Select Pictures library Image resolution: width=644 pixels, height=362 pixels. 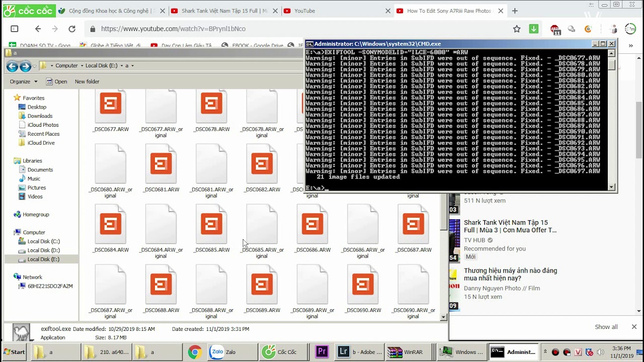(x=36, y=188)
